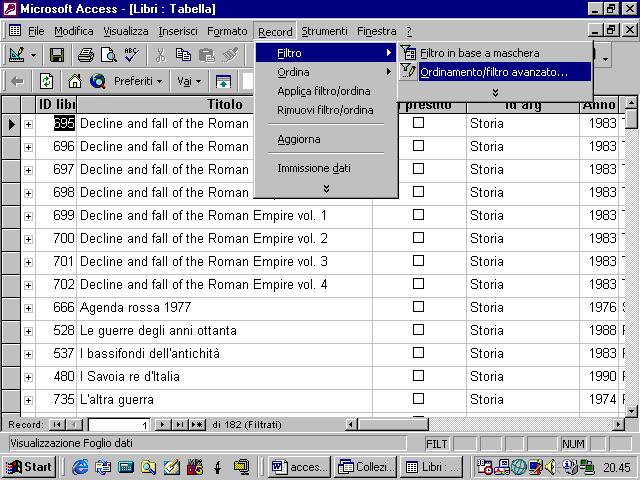The width and height of the screenshot is (640, 480).
Task: Choose Applica filtro/ordina
Action: point(326,91)
